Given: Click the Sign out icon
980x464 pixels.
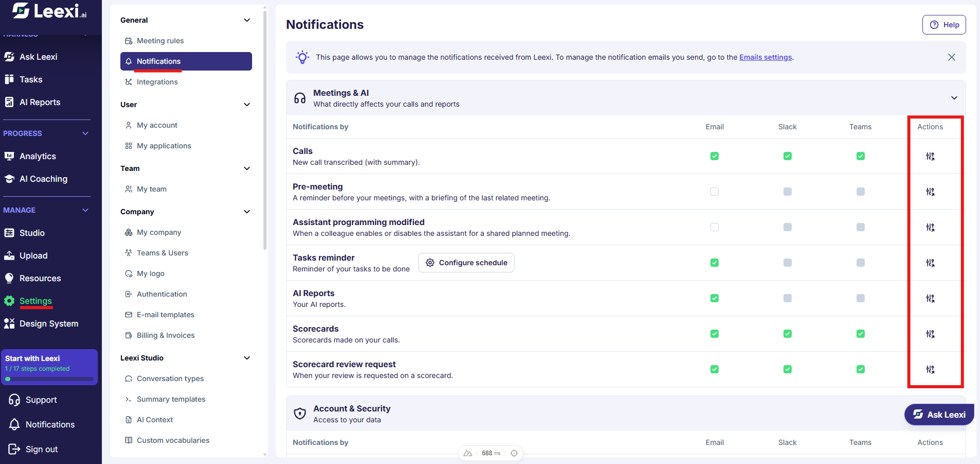Looking at the screenshot, I should tap(14, 449).
